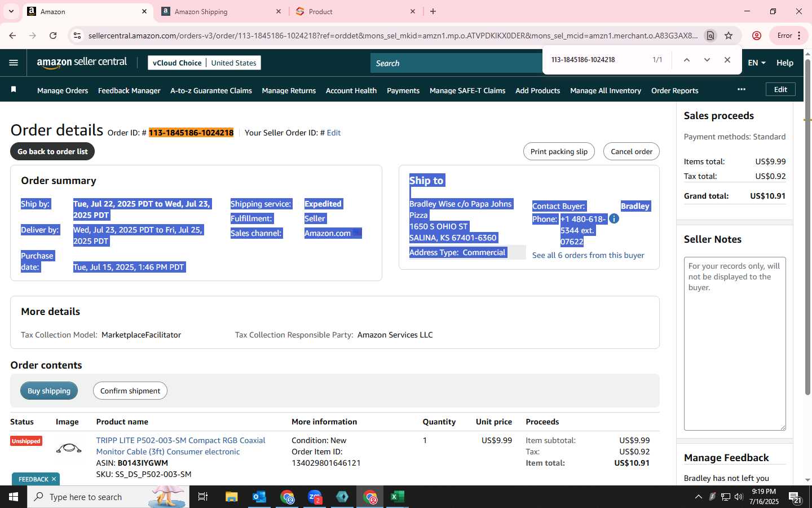This screenshot has width=812, height=508.
Task: Open Feedback Manager menu
Action: (x=129, y=90)
